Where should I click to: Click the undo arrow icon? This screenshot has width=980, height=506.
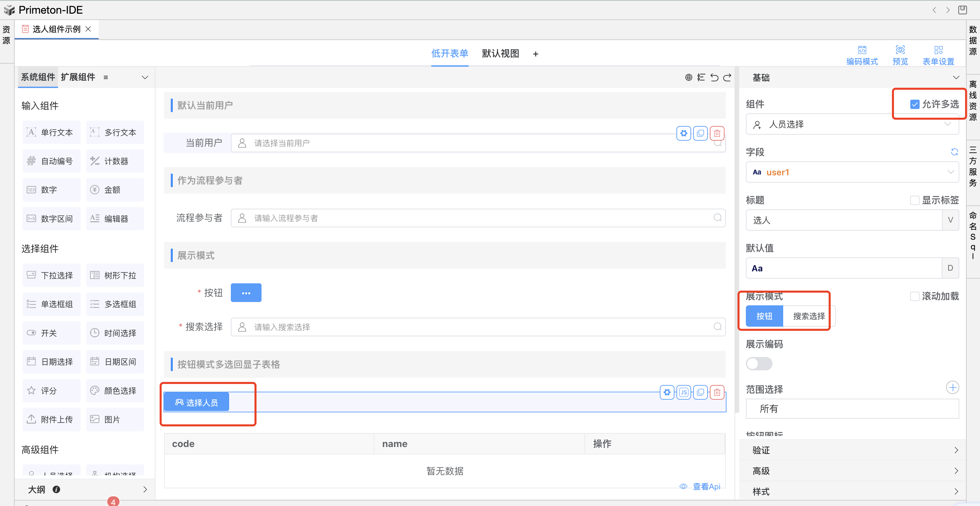pyautogui.click(x=714, y=78)
